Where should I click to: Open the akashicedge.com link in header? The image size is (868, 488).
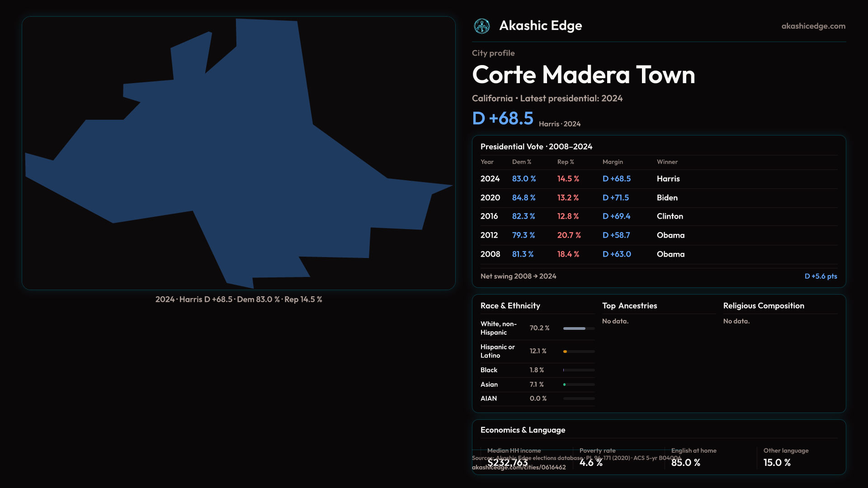click(x=813, y=26)
